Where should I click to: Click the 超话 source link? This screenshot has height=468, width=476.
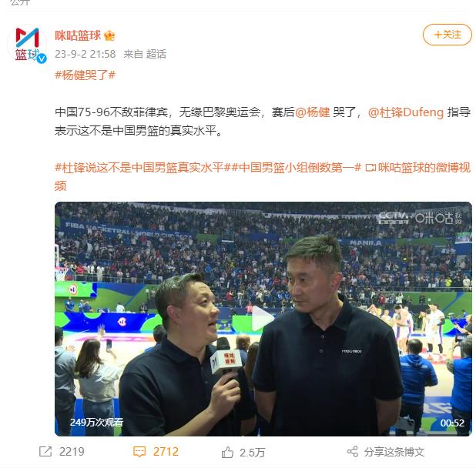156,54
